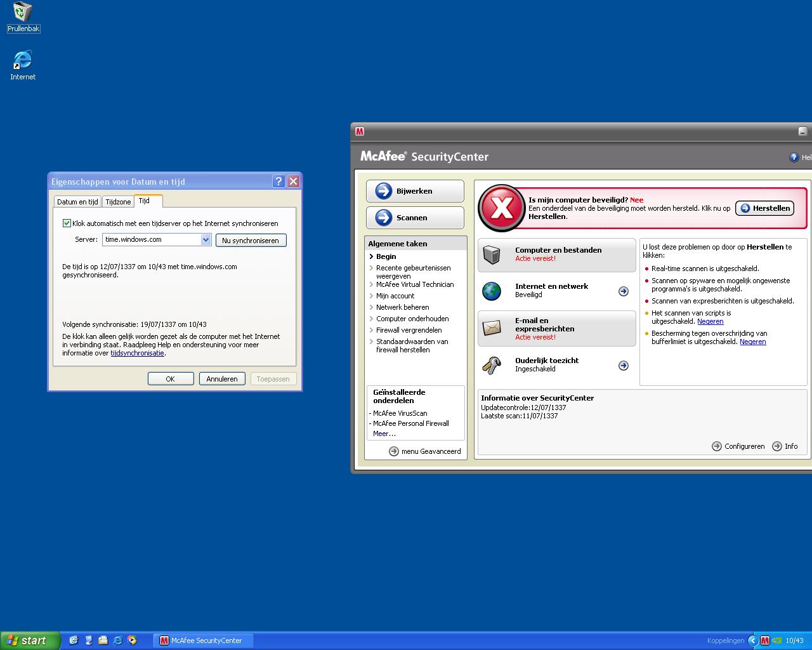The image size is (812, 650).
Task: Click the Nu synchroniseren button
Action: pos(251,240)
